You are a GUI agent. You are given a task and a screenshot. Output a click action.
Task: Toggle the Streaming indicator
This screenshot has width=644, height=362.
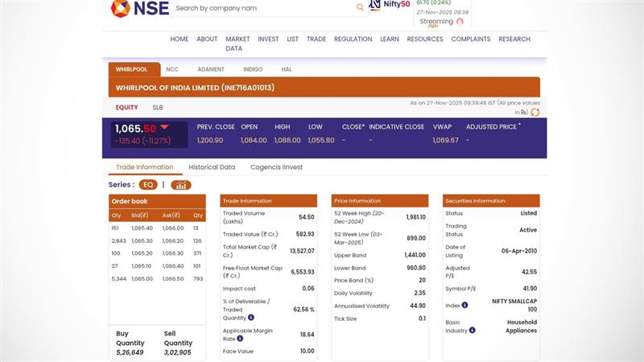coord(460,22)
